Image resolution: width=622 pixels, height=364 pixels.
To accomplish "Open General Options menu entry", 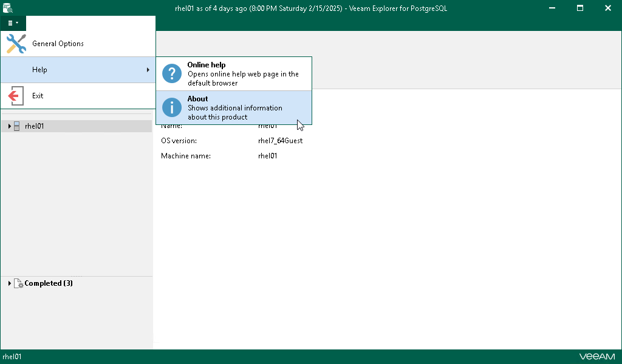I will 78,44.
